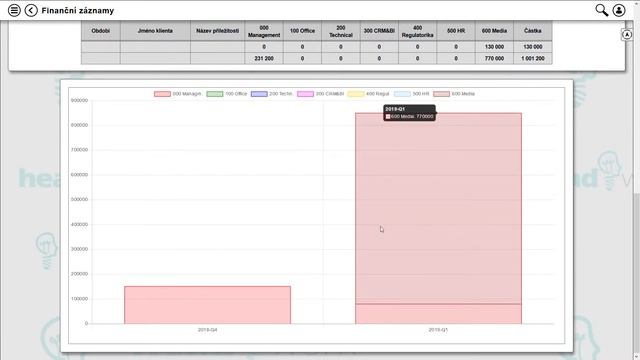Open the hamburger main menu
This screenshot has height=360, width=640.
14,10
